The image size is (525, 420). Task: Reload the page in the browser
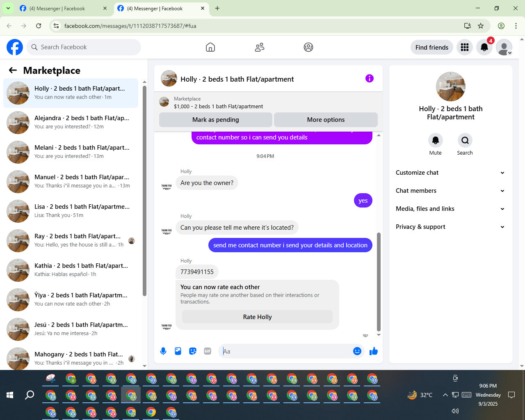39,26
